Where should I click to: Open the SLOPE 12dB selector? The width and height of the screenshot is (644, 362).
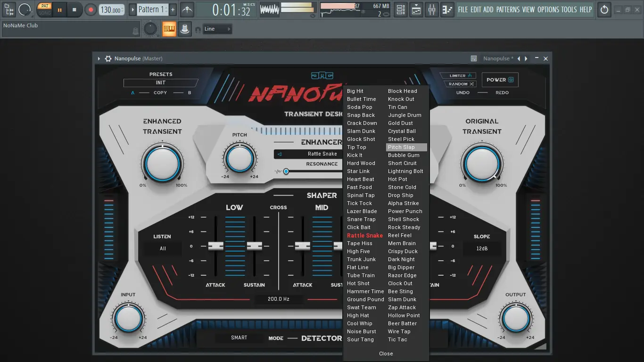tap(482, 248)
